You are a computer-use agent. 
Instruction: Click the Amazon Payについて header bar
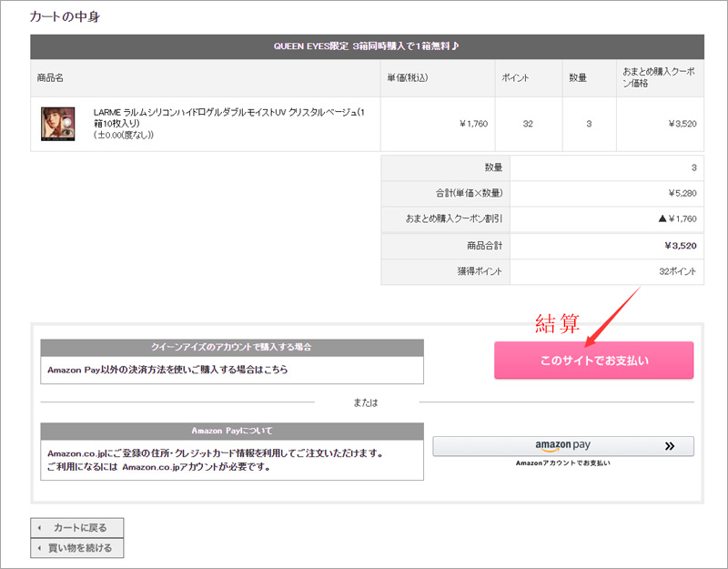232,431
